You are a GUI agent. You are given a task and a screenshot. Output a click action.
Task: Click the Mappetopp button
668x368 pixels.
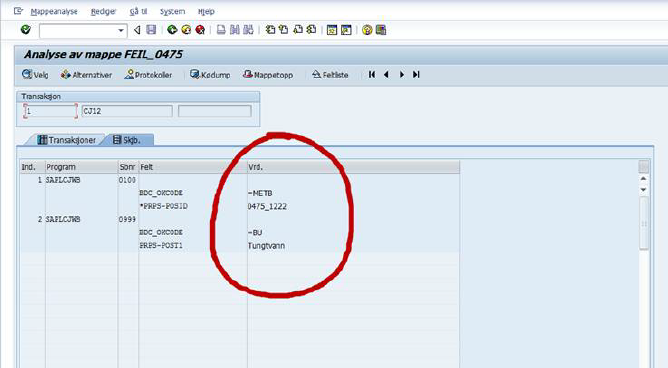(268, 75)
